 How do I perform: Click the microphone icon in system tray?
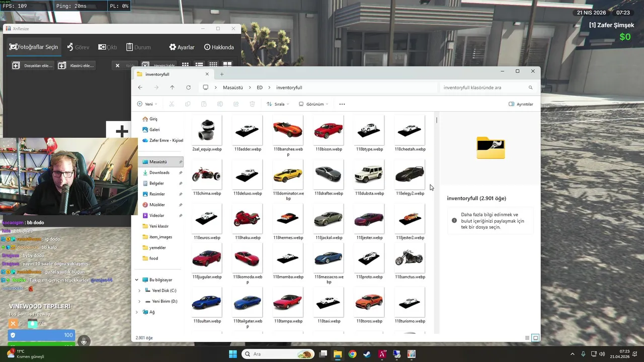(x=583, y=354)
